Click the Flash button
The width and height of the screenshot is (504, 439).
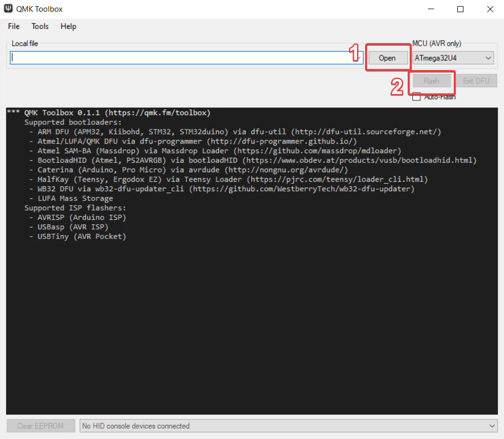point(431,81)
